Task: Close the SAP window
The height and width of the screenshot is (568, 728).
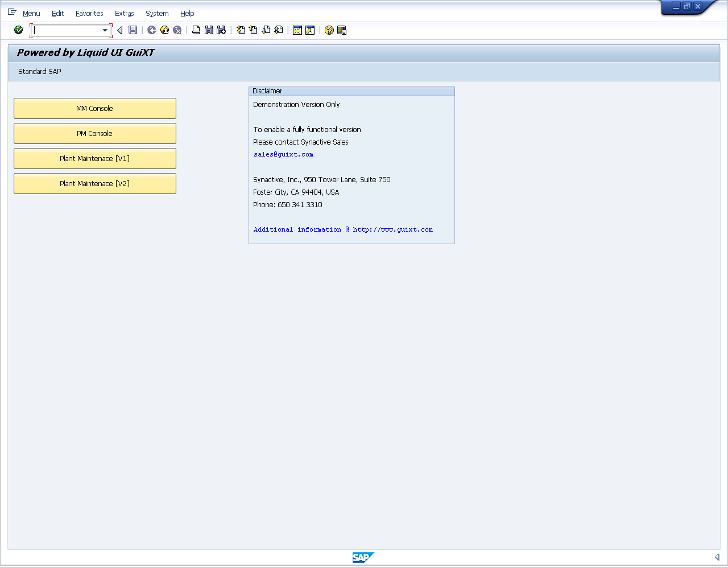Action: 698,6
